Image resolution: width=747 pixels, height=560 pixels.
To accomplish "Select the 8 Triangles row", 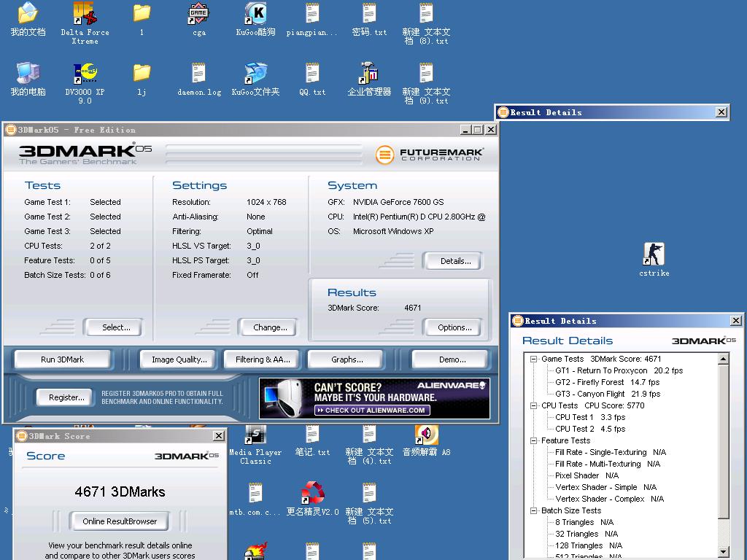I will click(584, 522).
